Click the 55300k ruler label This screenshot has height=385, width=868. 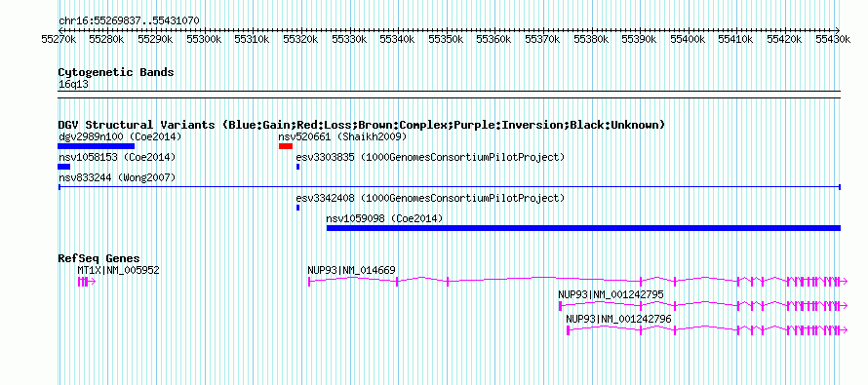tap(204, 39)
